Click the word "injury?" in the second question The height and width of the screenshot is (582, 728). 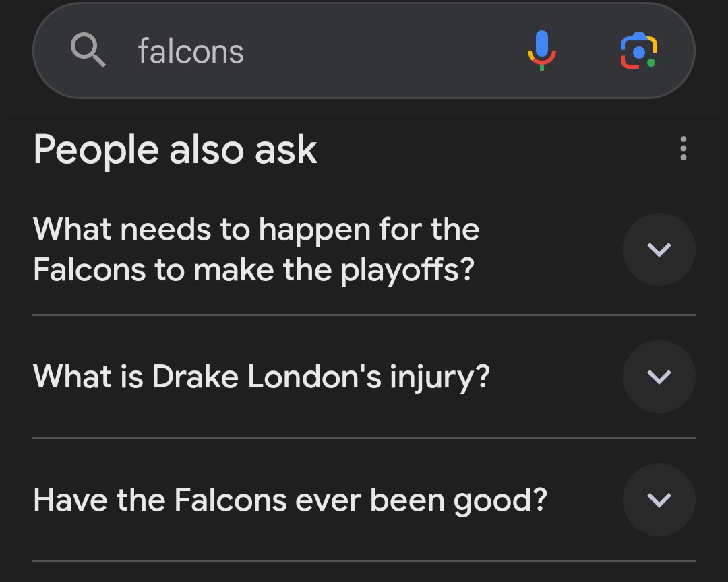439,377
